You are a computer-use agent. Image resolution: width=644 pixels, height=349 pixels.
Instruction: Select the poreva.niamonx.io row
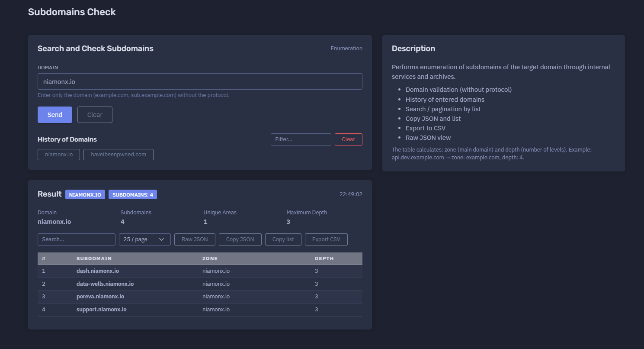[200, 297]
